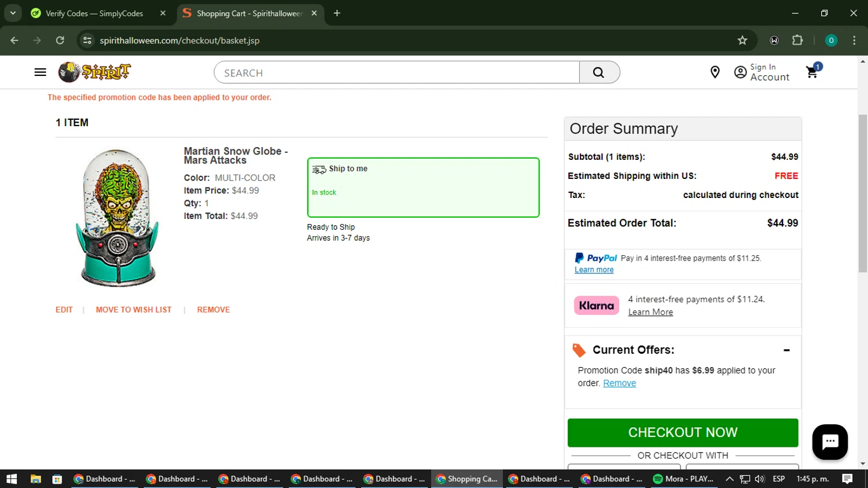The width and height of the screenshot is (868, 488).
Task: Open Klarna Learn More link
Action: tap(650, 312)
